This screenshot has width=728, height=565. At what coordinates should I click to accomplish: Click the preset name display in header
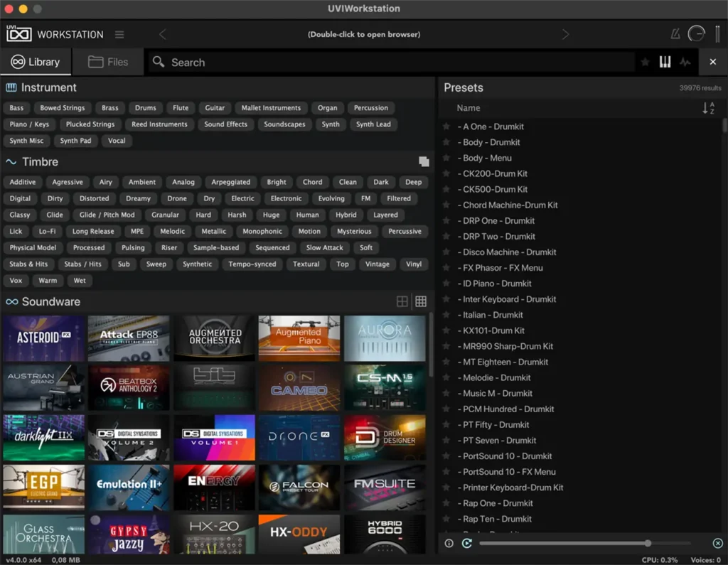point(363,34)
